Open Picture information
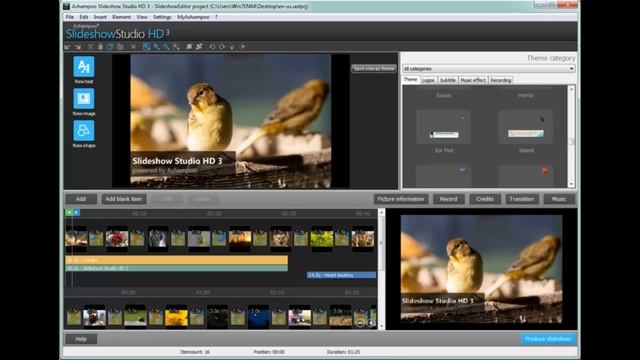Image resolution: width=640 pixels, height=360 pixels. (x=401, y=199)
